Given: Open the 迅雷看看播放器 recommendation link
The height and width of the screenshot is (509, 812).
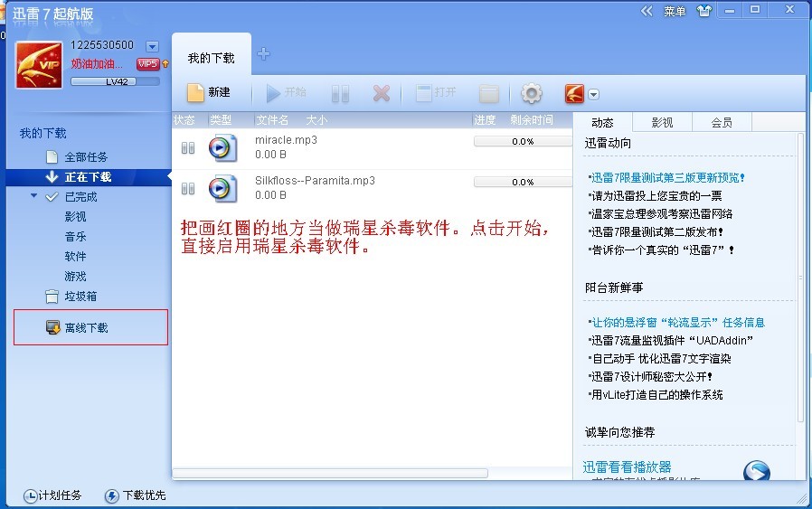Looking at the screenshot, I should (x=628, y=467).
